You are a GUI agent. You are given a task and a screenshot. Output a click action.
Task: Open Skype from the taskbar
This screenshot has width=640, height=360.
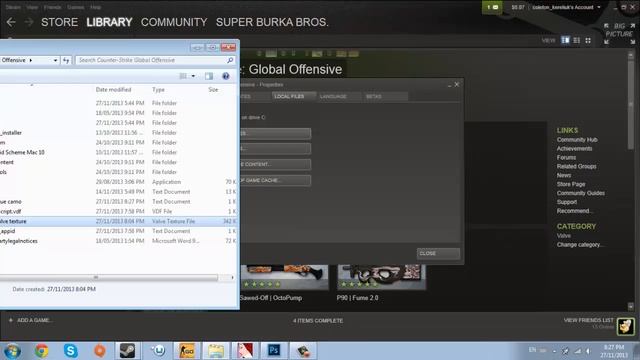pyautogui.click(x=71, y=351)
